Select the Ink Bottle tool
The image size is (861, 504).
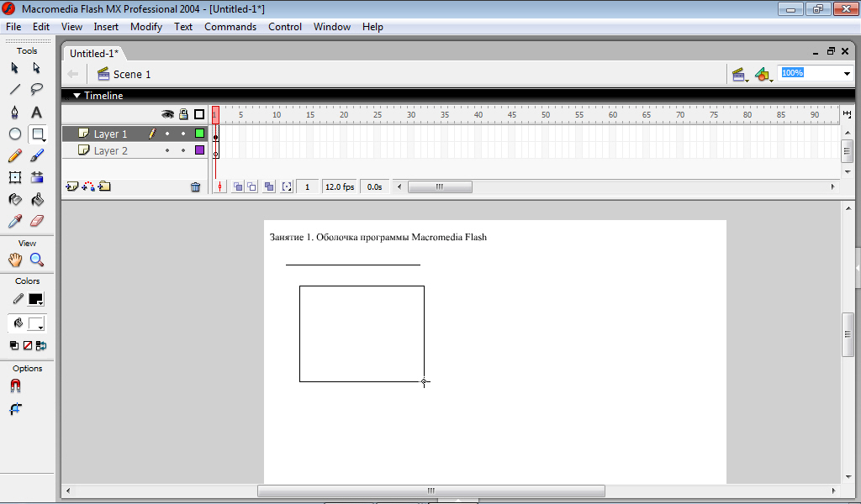coord(15,199)
